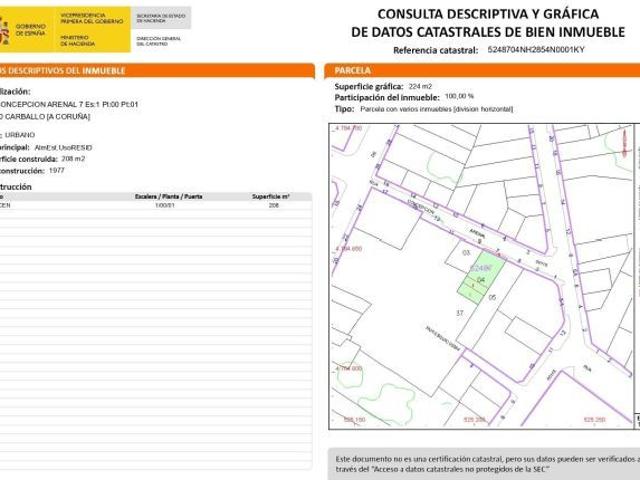640x480 pixels.
Task: Click the Gobierno de España coat of arms
Action: pyautogui.click(x=5, y=30)
